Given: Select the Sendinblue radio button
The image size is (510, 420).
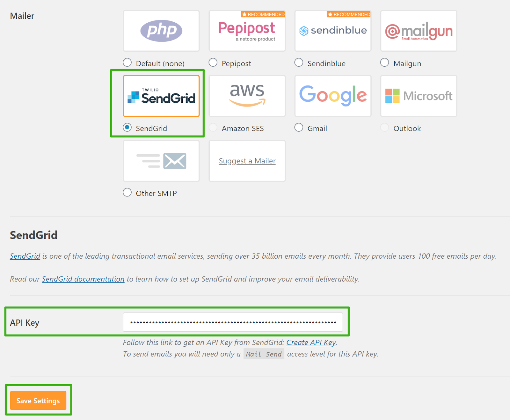Looking at the screenshot, I should pos(299,63).
